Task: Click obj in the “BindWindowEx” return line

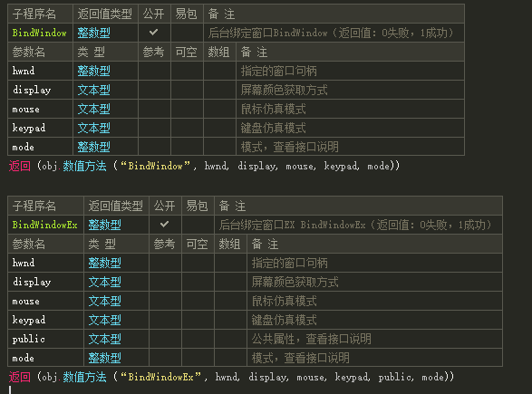Action: 50,377
